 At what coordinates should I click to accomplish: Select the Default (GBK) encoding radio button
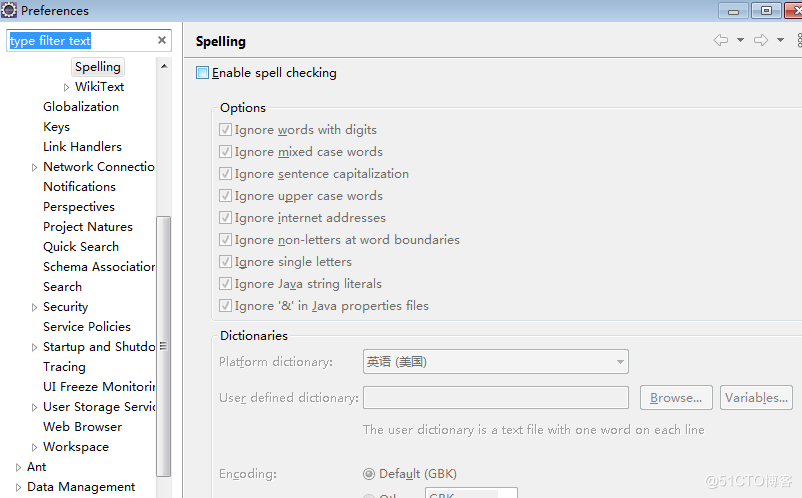pos(369,474)
